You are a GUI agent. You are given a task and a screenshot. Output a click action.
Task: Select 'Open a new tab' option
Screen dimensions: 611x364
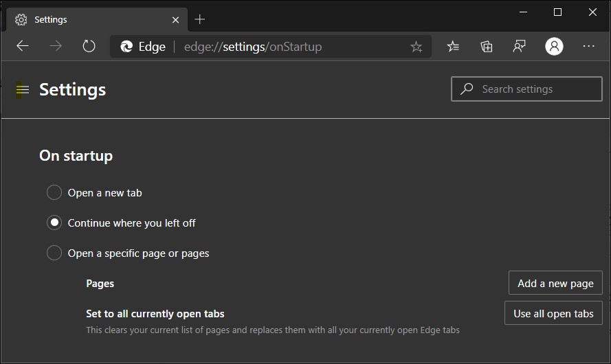click(54, 193)
